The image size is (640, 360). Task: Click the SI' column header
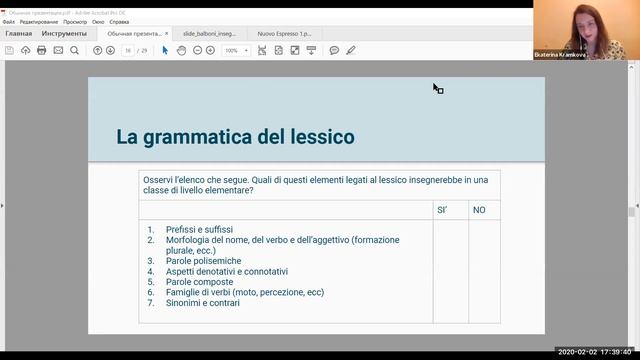click(442, 210)
